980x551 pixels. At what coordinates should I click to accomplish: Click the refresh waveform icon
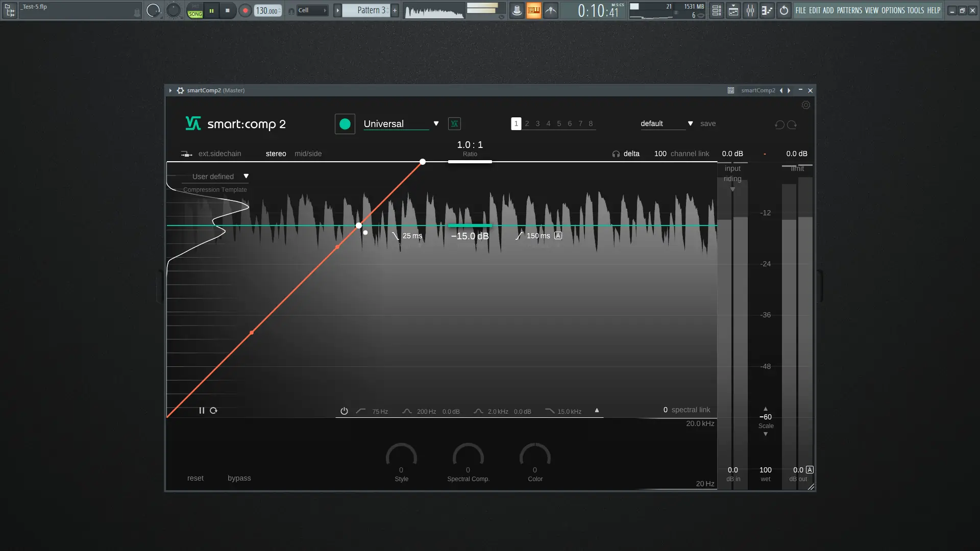(x=213, y=411)
